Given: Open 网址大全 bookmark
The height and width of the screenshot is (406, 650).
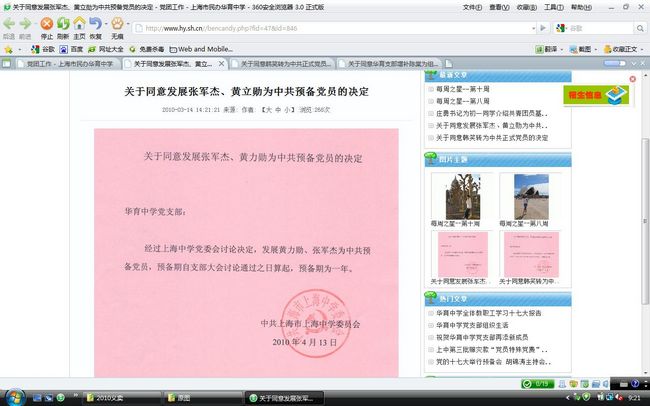Looking at the screenshot, I should coord(106,49).
